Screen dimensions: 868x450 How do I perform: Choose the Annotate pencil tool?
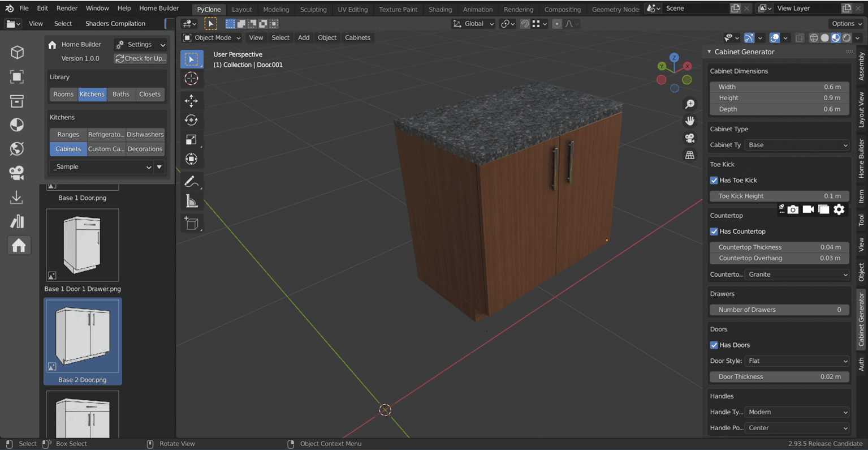point(191,181)
